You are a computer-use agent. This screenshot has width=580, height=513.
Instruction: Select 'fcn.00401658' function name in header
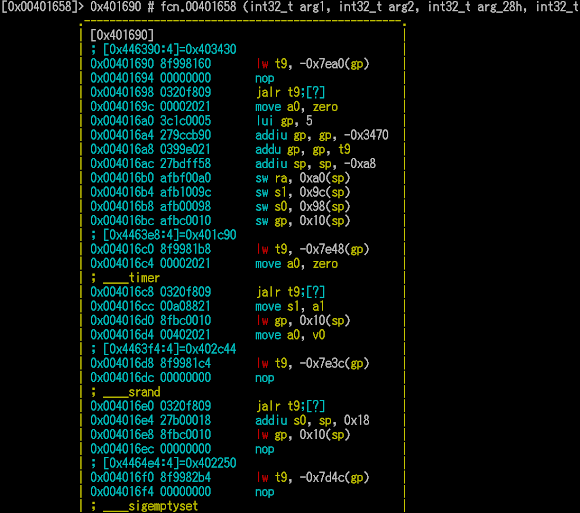(198, 7)
